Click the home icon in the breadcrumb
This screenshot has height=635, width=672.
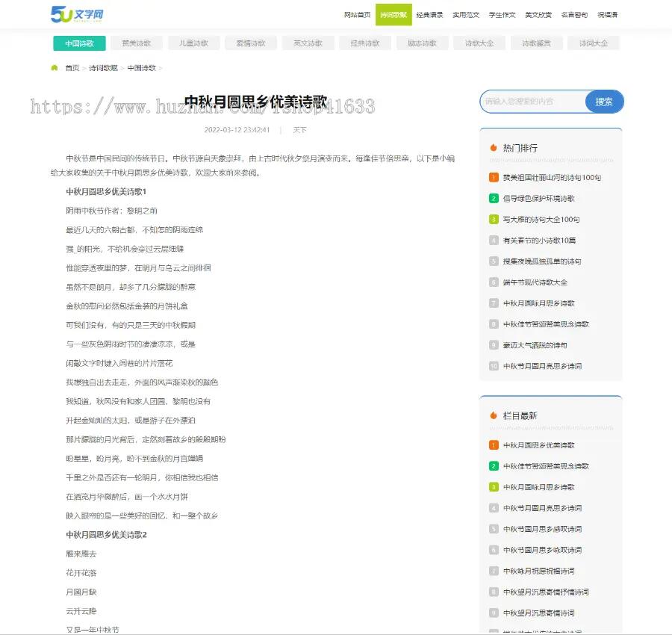pos(52,67)
